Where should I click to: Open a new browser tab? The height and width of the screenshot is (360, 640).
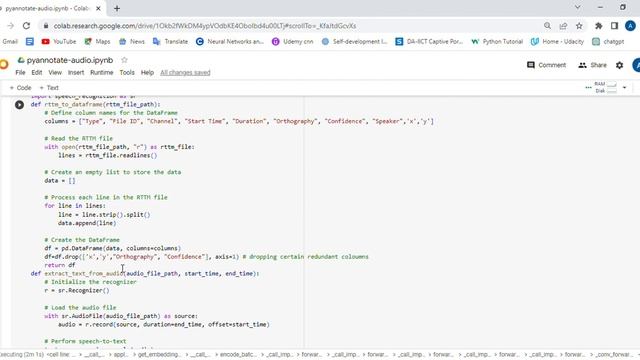tap(117, 8)
